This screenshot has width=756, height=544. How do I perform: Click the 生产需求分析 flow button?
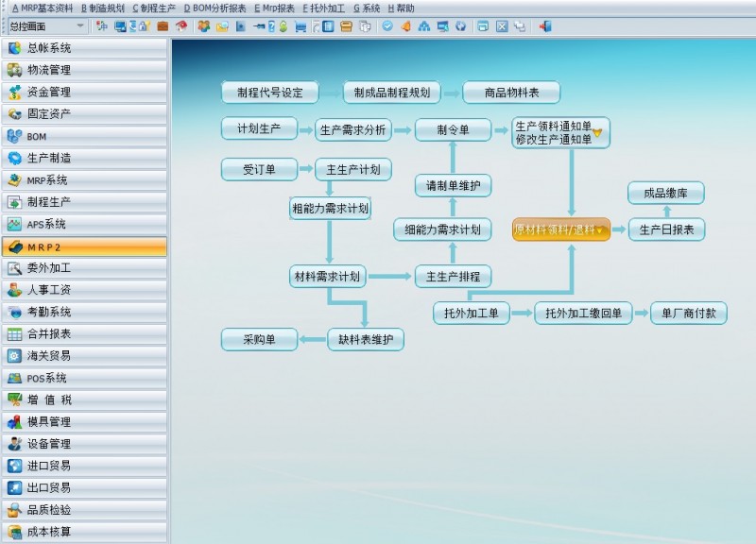(352, 129)
